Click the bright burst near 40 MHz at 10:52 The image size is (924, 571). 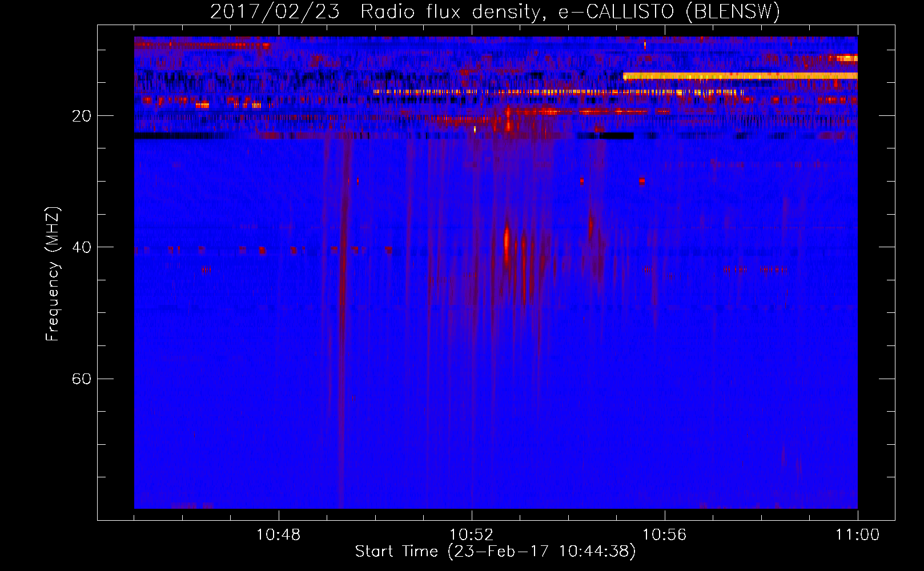pos(507,242)
